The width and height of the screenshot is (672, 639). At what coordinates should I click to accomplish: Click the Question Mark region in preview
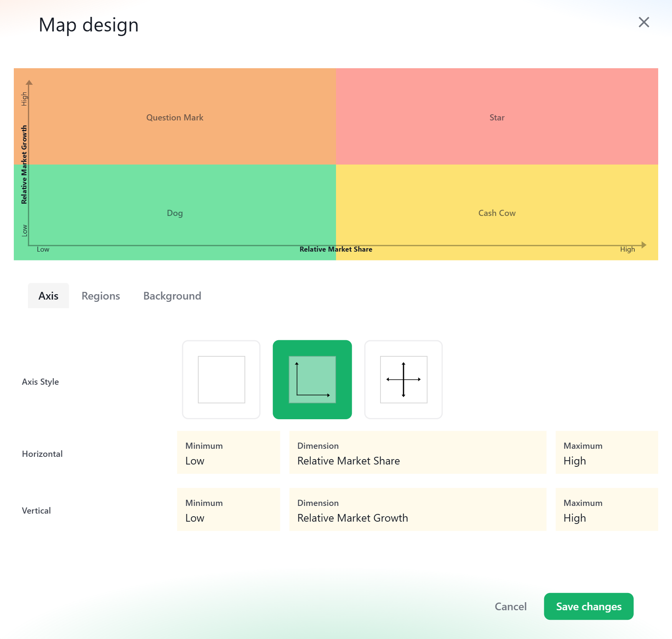pos(175,117)
